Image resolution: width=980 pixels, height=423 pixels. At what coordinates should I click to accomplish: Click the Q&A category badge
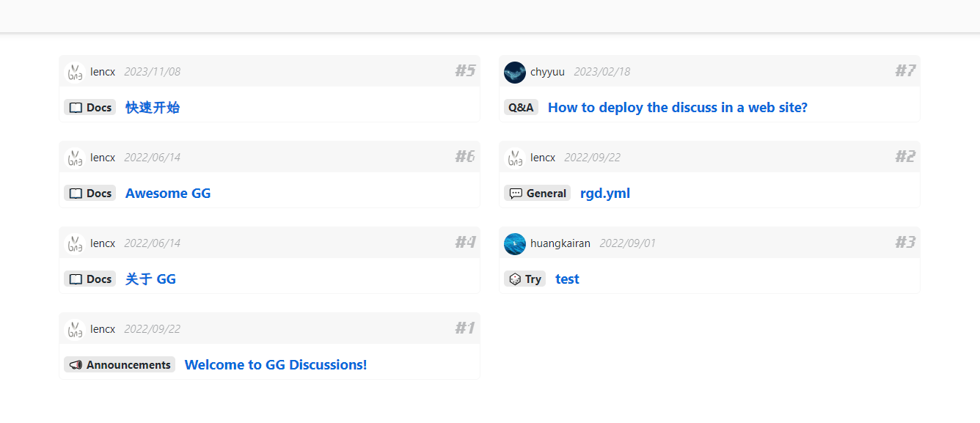click(x=521, y=108)
